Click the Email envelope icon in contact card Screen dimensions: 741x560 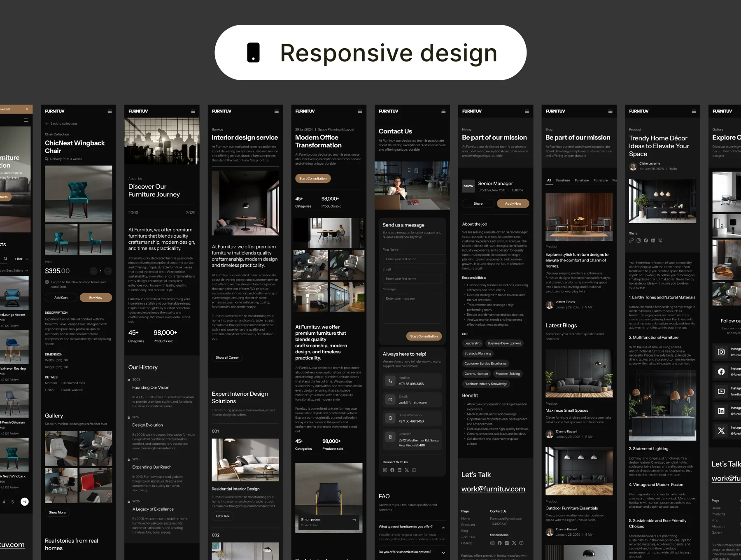pyautogui.click(x=390, y=399)
